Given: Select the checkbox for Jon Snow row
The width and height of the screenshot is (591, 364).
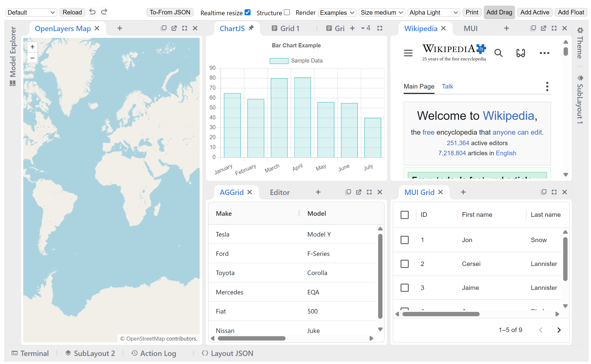Looking at the screenshot, I should point(404,240).
